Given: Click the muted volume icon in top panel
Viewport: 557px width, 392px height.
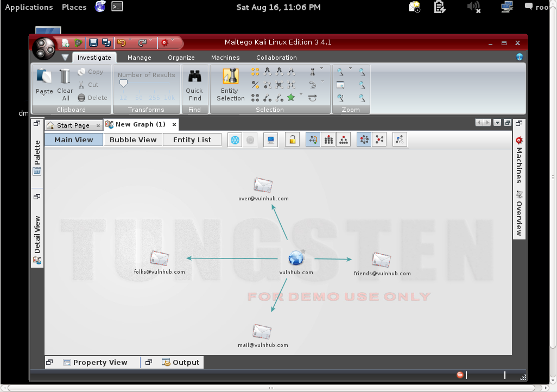Looking at the screenshot, I should (x=474, y=7).
